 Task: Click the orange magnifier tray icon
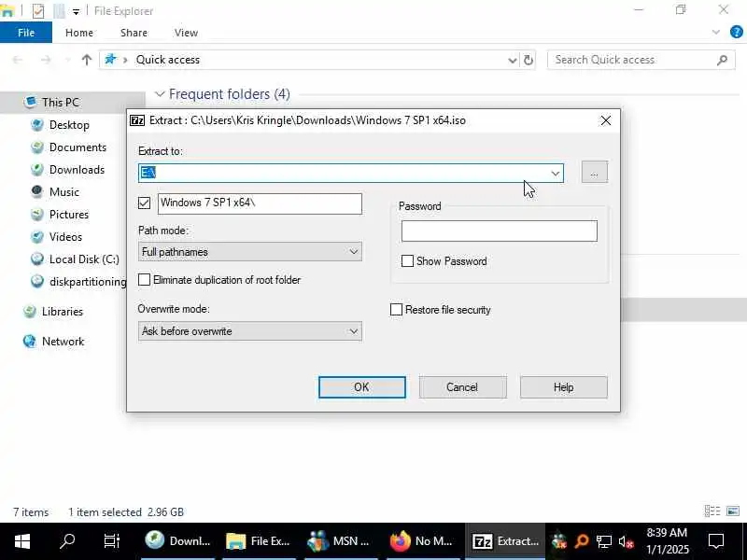pos(581,541)
